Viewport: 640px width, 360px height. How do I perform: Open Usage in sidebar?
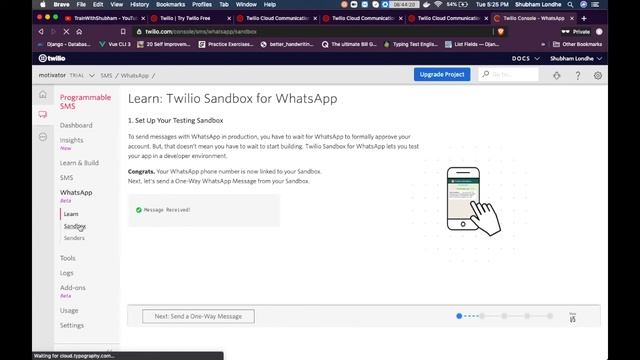pos(69,311)
